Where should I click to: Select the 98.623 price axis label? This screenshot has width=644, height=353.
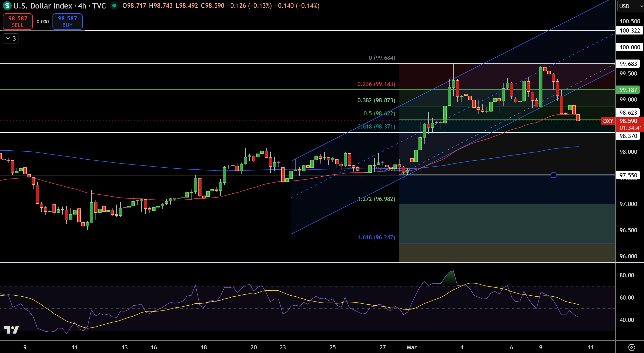(x=628, y=112)
